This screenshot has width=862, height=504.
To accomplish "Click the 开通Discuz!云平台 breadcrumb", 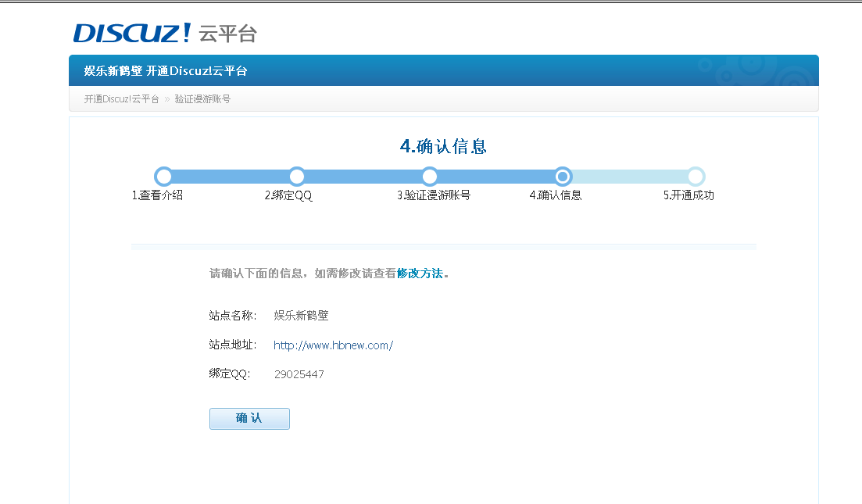I will (x=121, y=99).
